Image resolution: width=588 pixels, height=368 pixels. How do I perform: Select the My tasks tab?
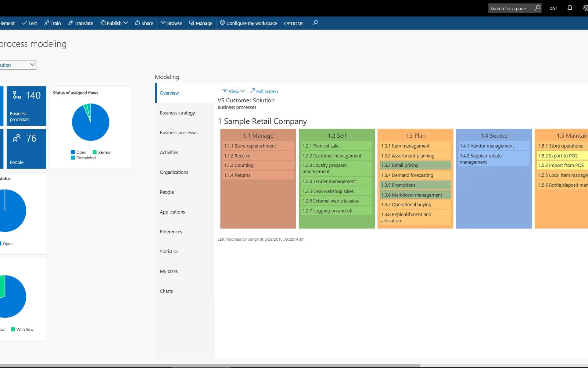click(x=184, y=272)
